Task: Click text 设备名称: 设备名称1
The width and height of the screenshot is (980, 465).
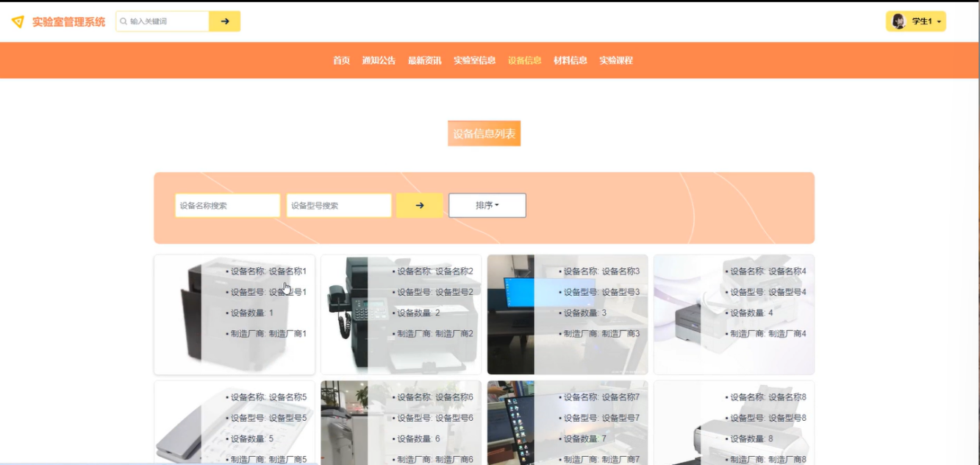Action: (x=268, y=271)
